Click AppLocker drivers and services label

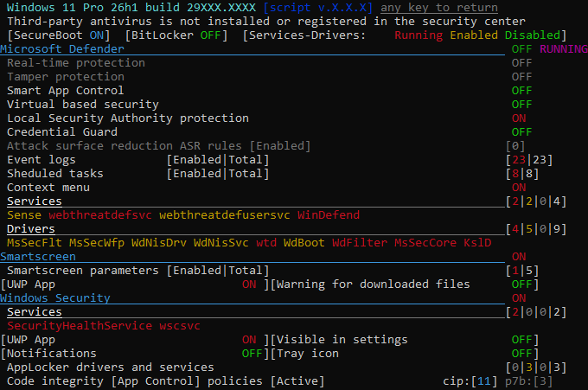pos(111,368)
